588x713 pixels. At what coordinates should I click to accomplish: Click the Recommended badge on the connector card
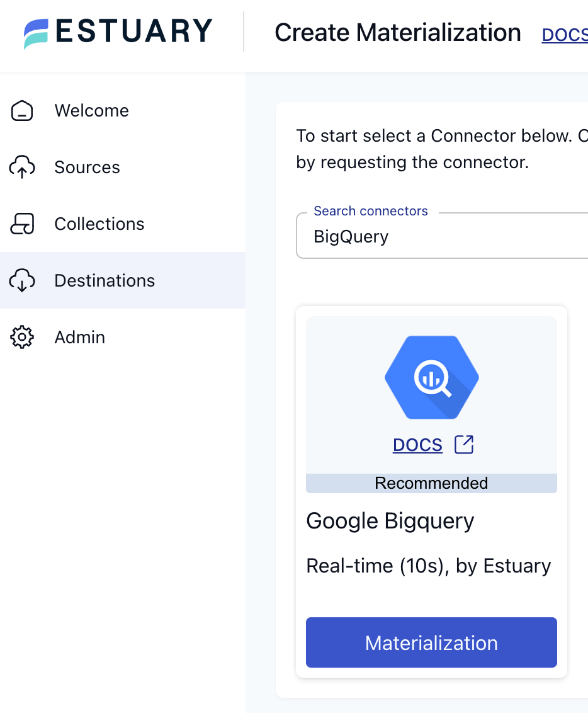431,483
